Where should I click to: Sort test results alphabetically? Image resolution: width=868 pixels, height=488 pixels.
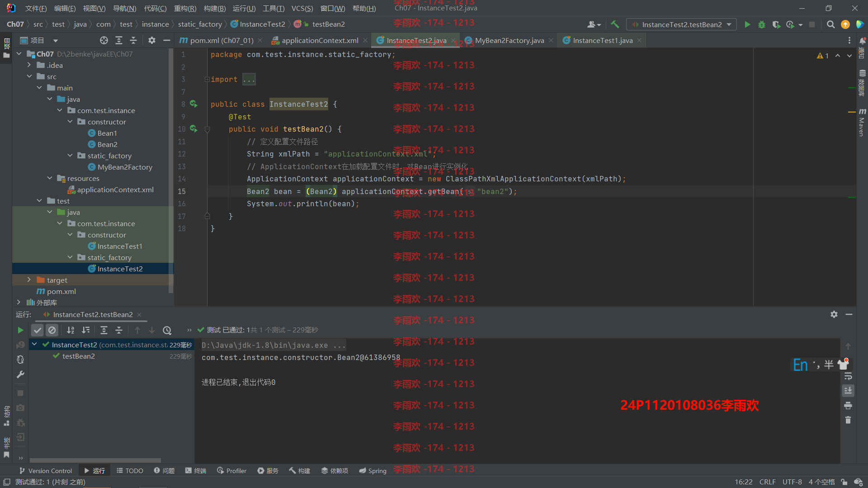(71, 330)
